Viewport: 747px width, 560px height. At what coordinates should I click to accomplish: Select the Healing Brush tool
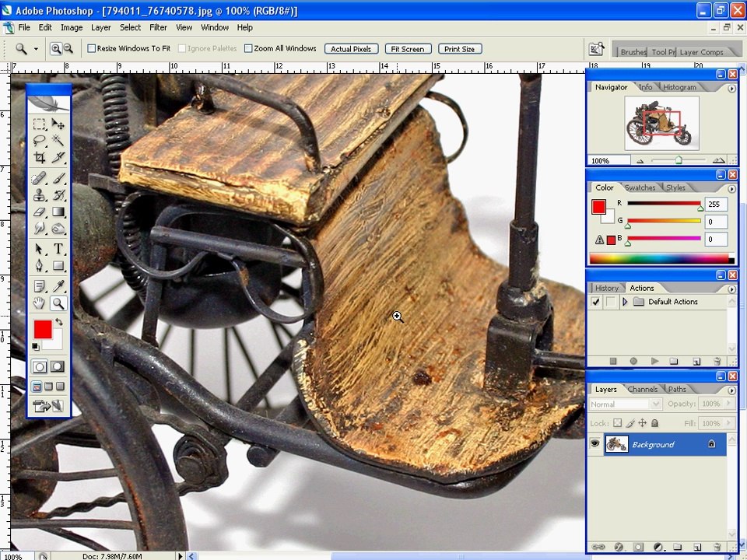tap(40, 179)
